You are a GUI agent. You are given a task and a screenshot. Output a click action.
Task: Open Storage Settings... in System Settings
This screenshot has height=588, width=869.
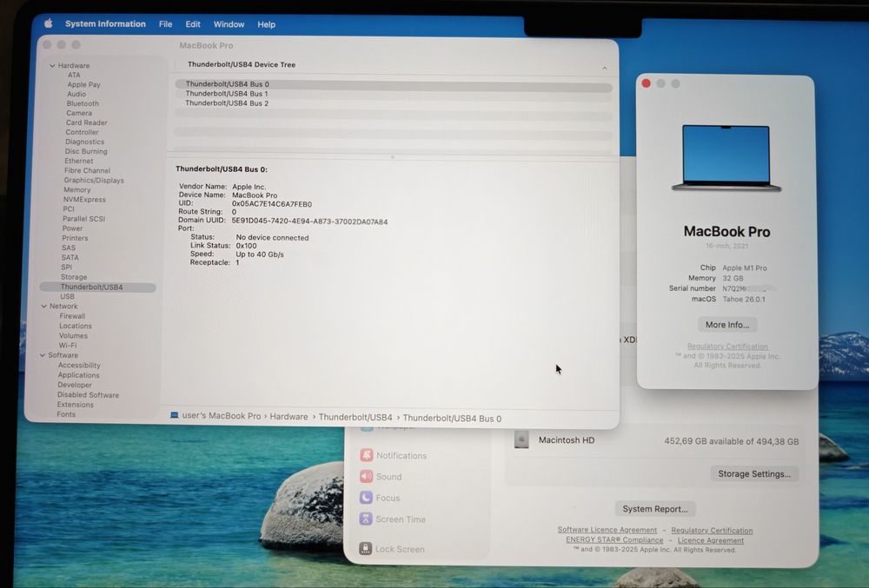tap(754, 474)
